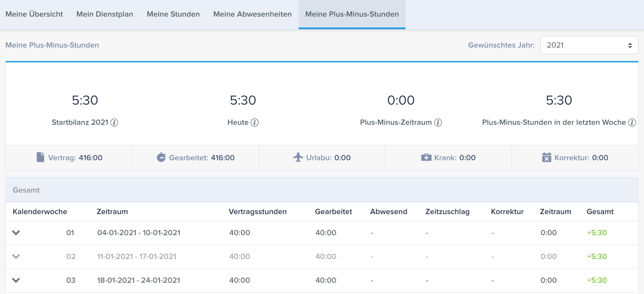Click the Gesamt section heading
This screenshot has height=294, width=644.
point(26,190)
